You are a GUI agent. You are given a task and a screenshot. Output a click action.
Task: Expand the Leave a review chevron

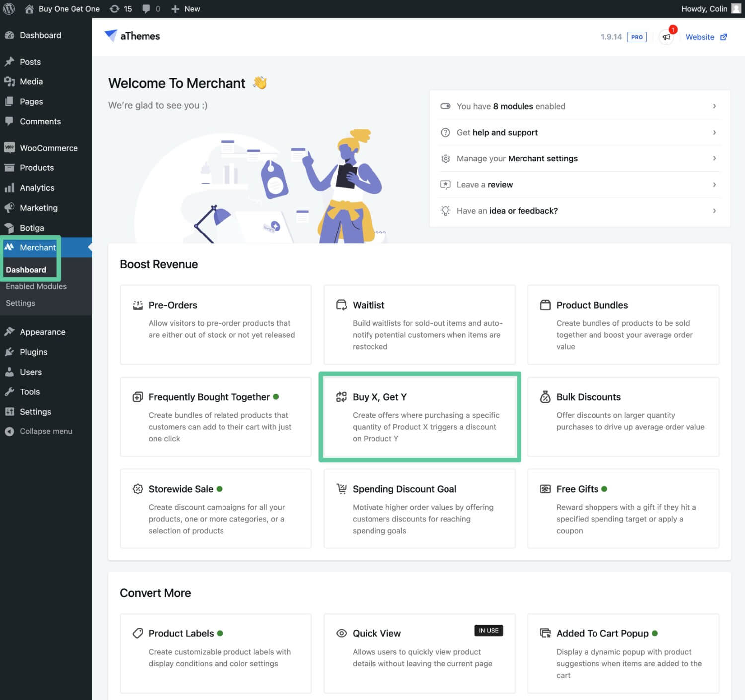714,184
